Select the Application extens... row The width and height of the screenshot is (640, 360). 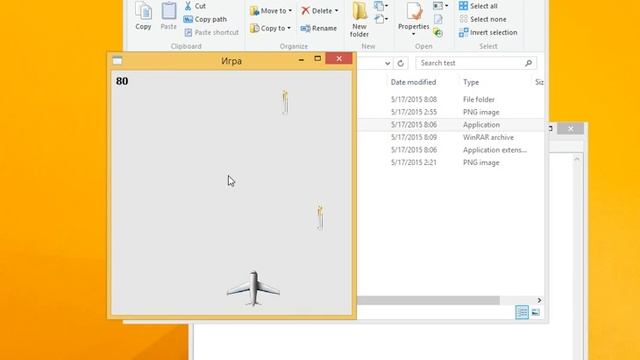(495, 150)
